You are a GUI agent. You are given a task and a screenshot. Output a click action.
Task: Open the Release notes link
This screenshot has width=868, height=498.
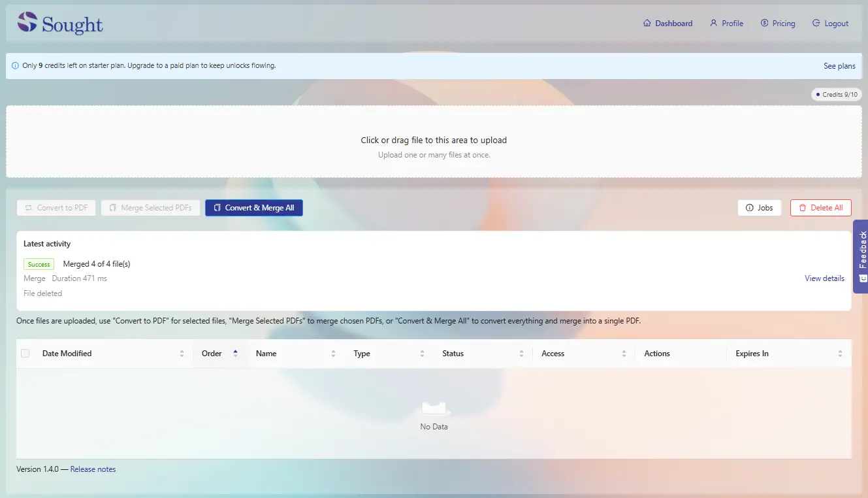(93, 469)
